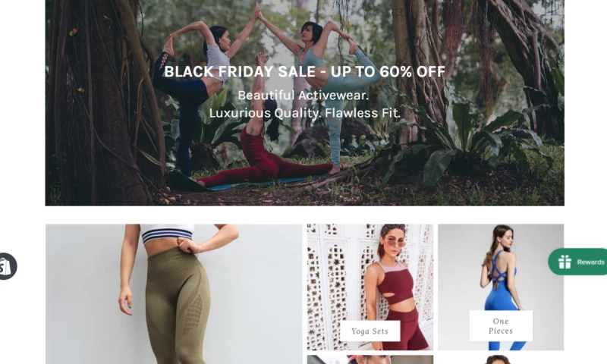Image resolution: width=607 pixels, height=364 pixels.
Task: Select the olive green leggings image tile
Action: pos(174,294)
